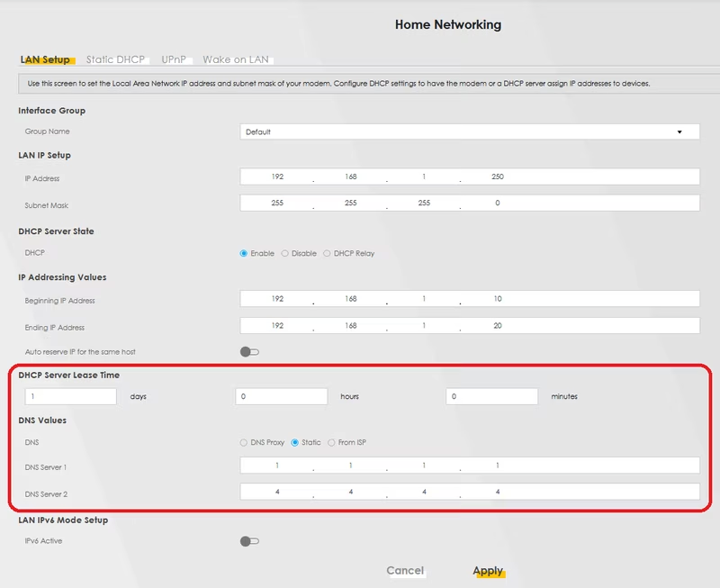The image size is (720, 588).
Task: Select the DHCP Disable radio button
Action: tap(284, 253)
